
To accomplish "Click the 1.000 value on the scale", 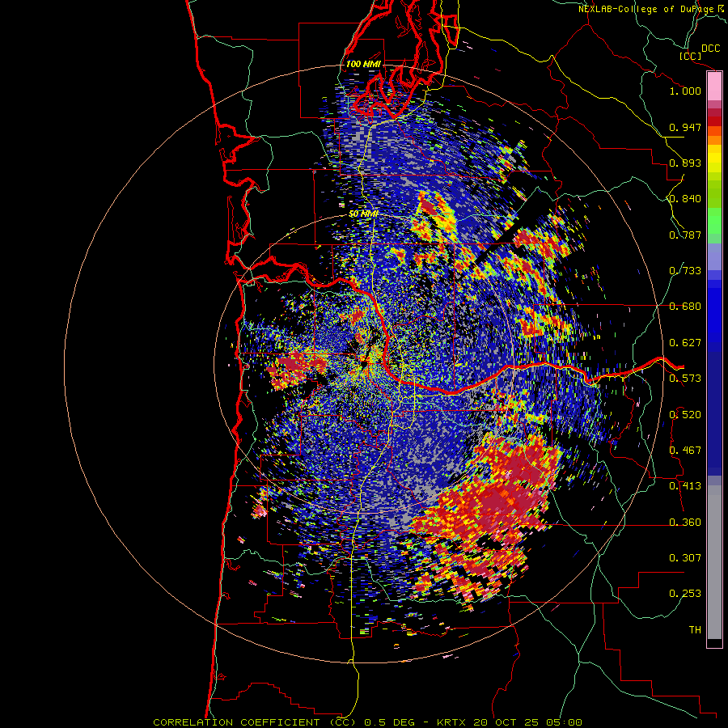I will (685, 91).
